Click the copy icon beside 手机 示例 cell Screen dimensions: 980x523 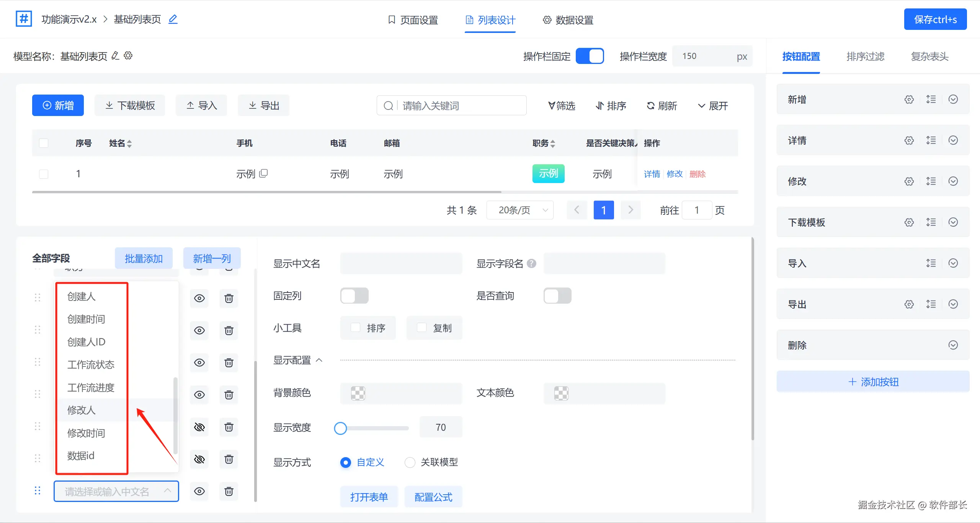[263, 173]
